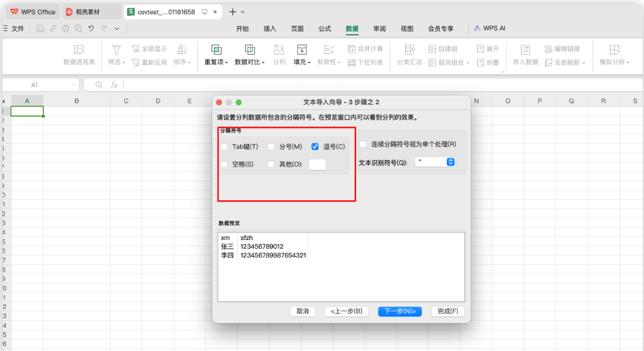Open the 数据对比 data compare tool
The height and width of the screenshot is (351, 644).
[249, 50]
